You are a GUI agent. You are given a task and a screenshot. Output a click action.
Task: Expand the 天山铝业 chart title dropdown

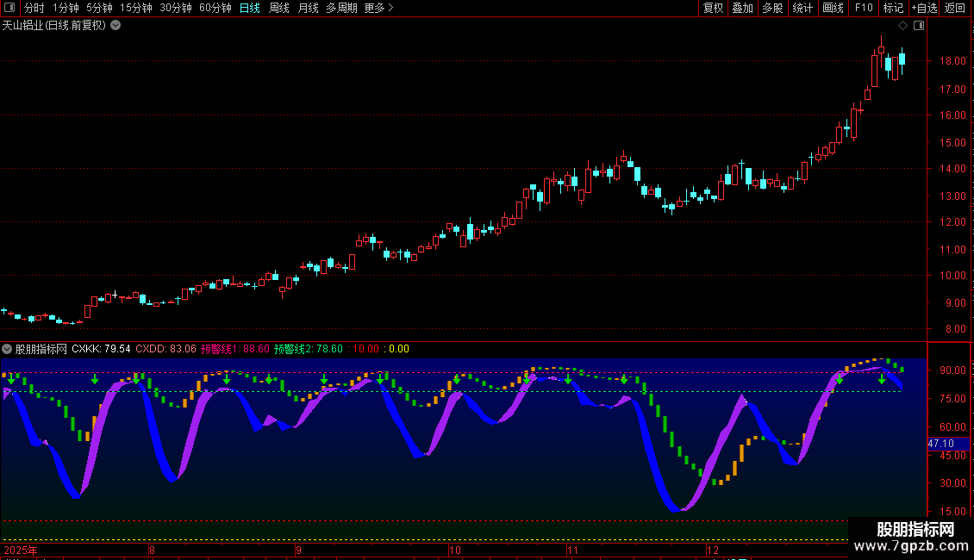point(116,26)
